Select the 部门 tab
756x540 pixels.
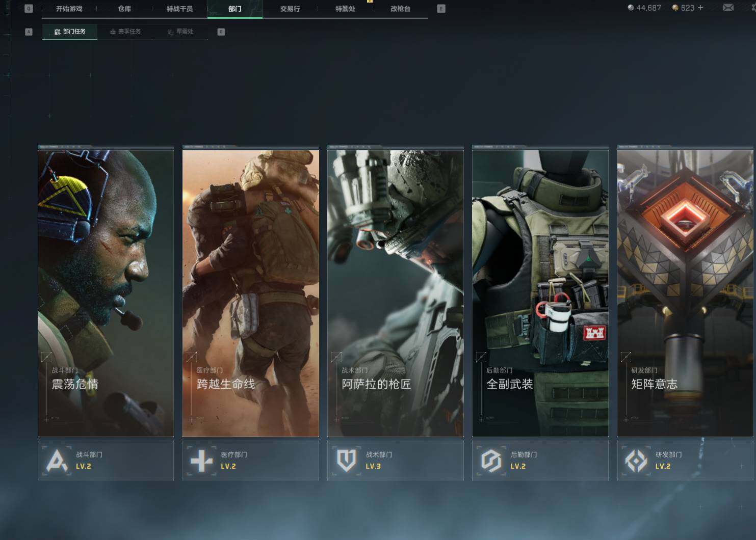coord(235,9)
